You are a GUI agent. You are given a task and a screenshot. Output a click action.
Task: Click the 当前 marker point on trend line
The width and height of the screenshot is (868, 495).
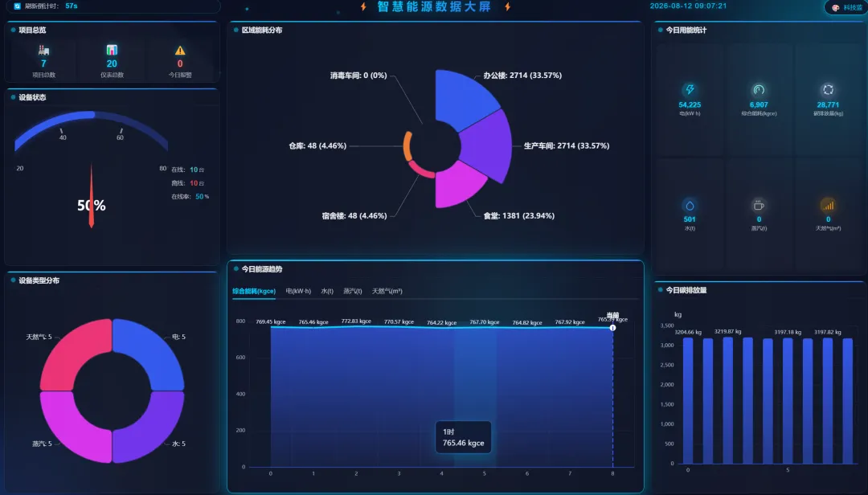[612, 328]
